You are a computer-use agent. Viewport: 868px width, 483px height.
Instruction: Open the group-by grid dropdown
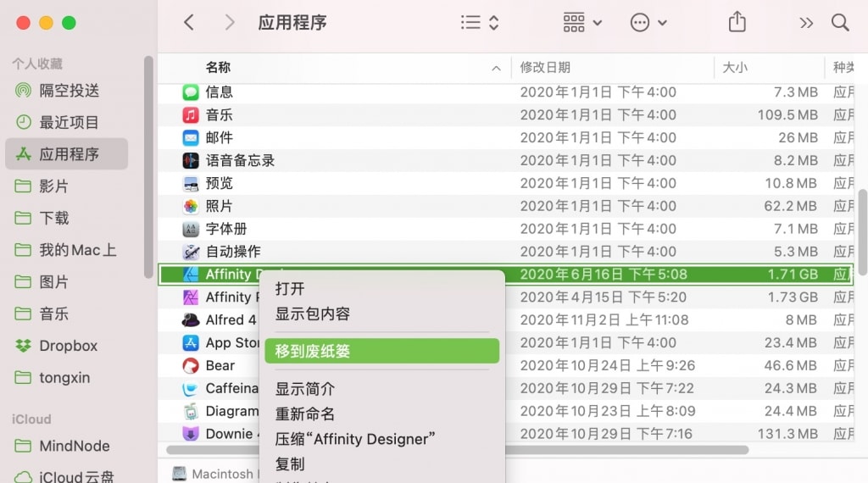point(582,23)
